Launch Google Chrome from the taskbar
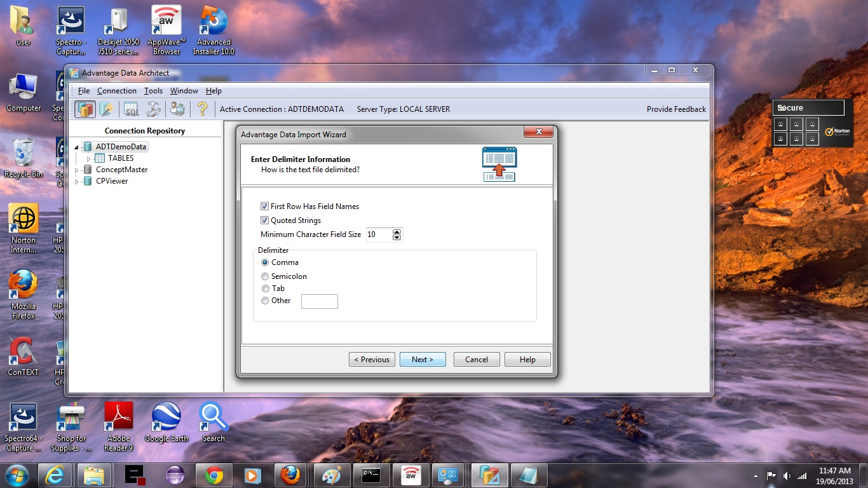The width and height of the screenshot is (868, 488). [214, 475]
